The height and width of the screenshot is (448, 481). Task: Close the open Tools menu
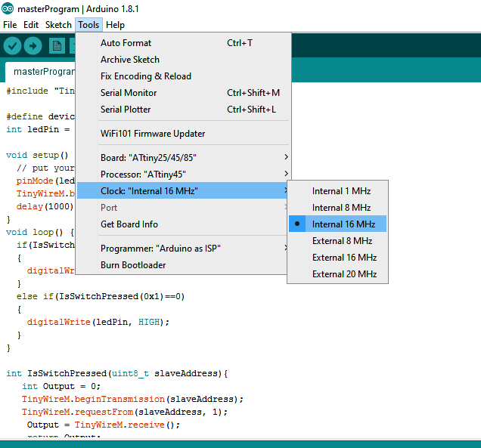88,25
